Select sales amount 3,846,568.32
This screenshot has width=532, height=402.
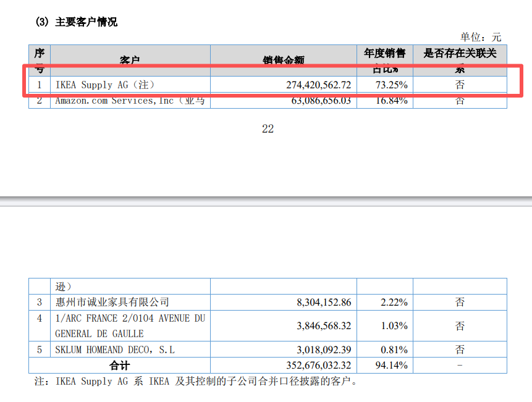click(x=324, y=326)
